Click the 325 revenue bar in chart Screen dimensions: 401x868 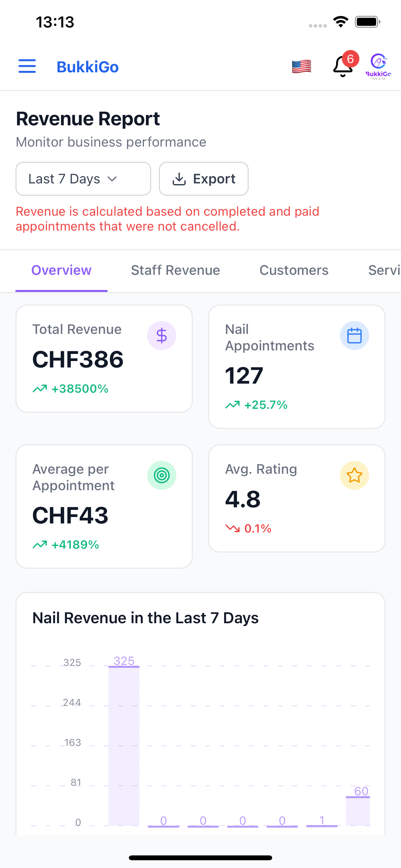pyautogui.click(x=124, y=745)
